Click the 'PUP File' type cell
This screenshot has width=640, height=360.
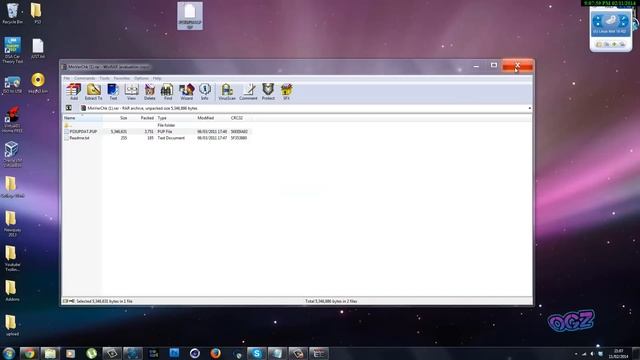[165, 131]
